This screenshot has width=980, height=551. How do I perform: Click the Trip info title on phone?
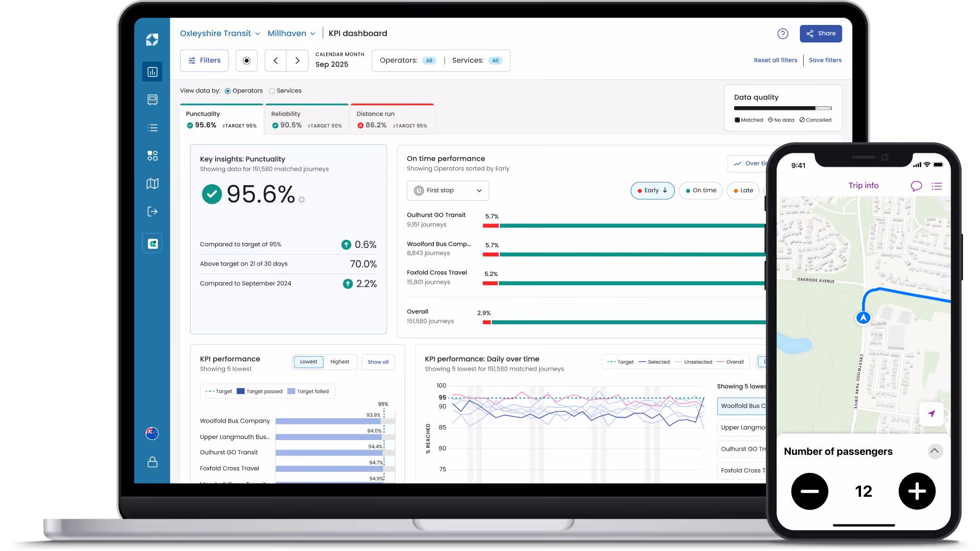point(863,186)
